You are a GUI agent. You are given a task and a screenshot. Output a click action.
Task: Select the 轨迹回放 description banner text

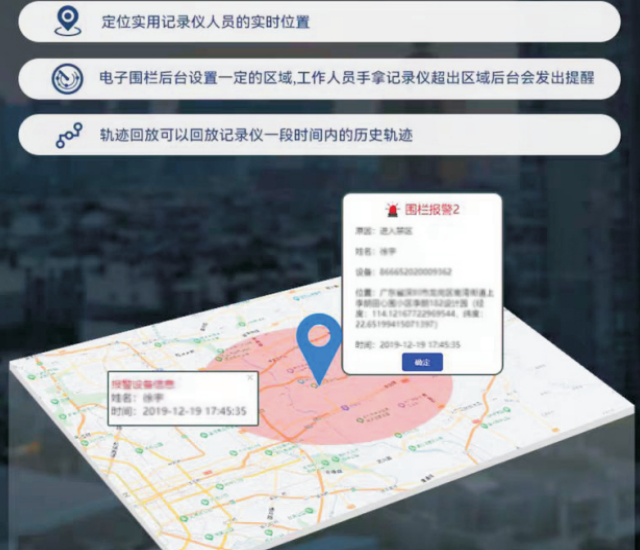point(256,136)
